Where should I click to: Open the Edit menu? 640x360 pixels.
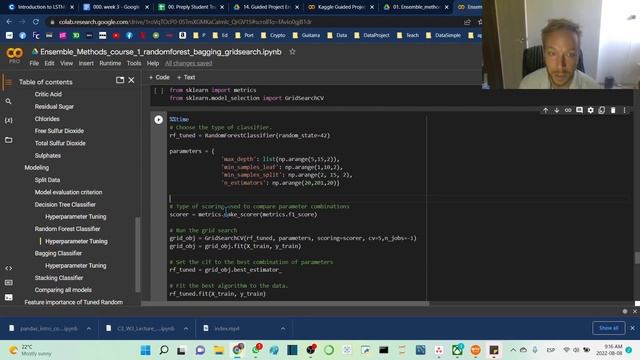(49, 63)
